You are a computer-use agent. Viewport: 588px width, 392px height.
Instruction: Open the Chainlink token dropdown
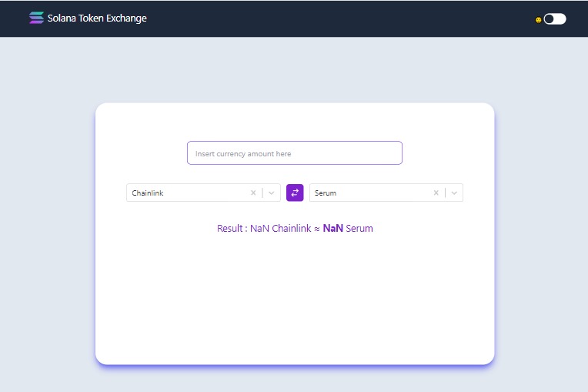click(x=203, y=193)
